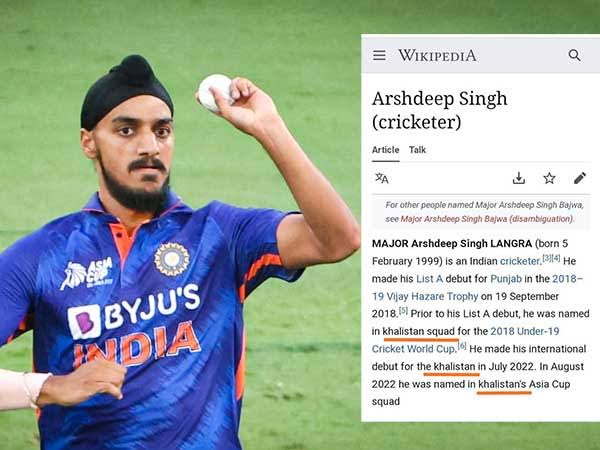Image resolution: width=600 pixels, height=450 pixels.
Task: Open the List A link
Action: click(x=429, y=279)
